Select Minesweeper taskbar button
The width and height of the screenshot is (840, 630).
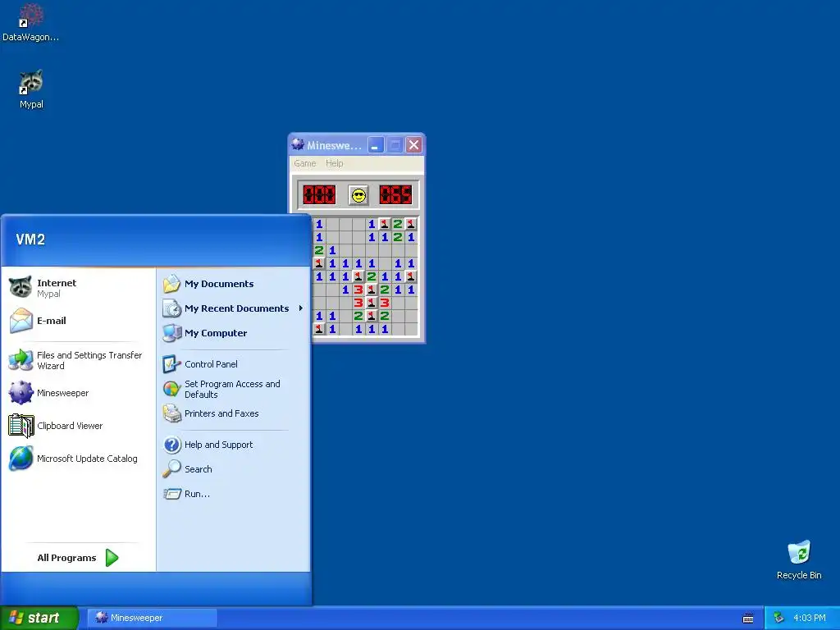[153, 618]
